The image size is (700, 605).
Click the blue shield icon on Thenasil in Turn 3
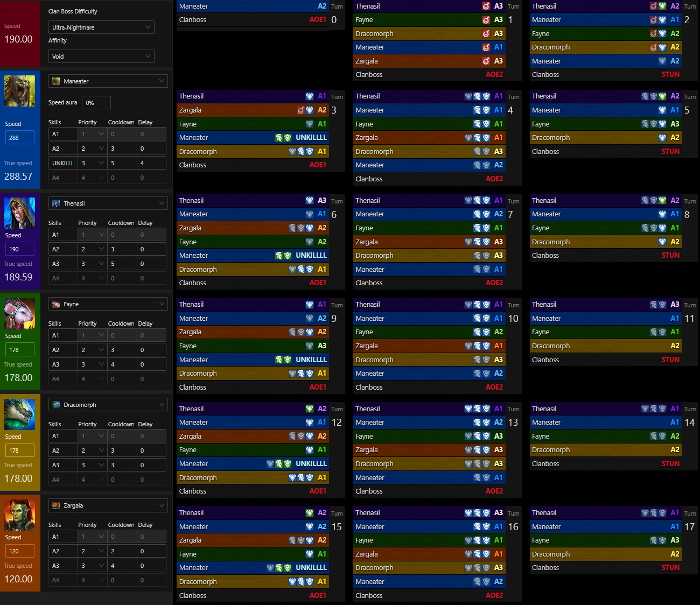[310, 96]
